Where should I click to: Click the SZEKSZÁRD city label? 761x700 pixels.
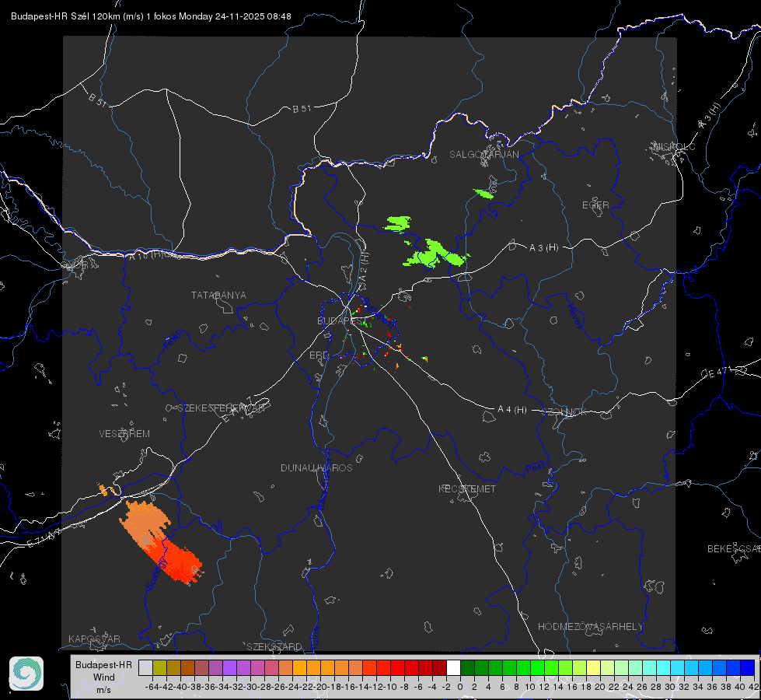pyautogui.click(x=274, y=646)
